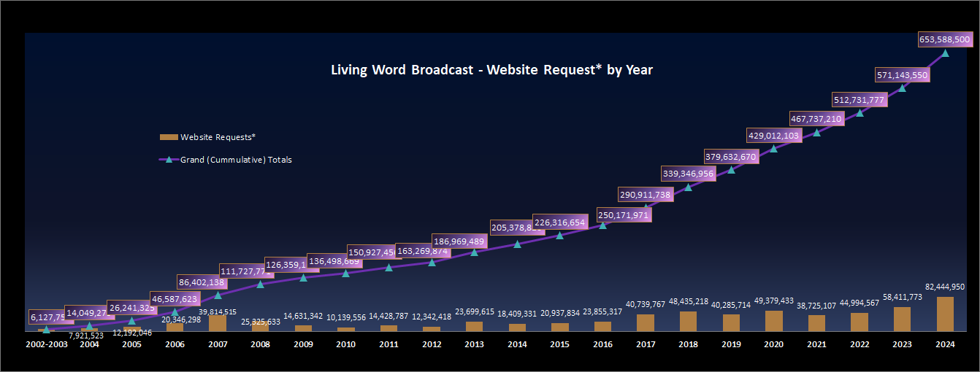Select the Website Requests* legend entry
Viewport: 980px width, 372px height.
tap(207, 136)
